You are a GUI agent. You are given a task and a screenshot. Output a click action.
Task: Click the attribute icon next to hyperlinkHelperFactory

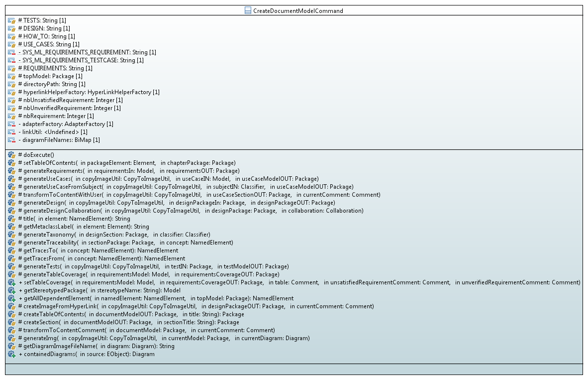[x=11, y=92]
